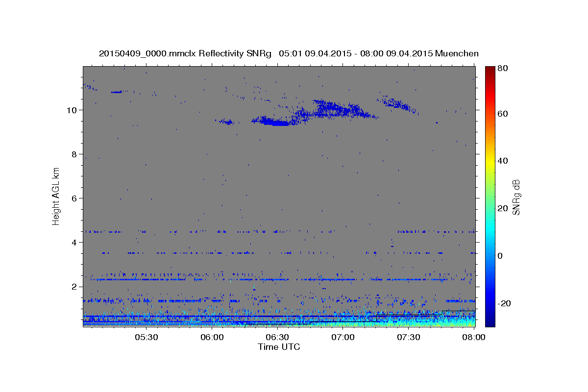
Task: Click the plot title text at top
Action: (289, 53)
